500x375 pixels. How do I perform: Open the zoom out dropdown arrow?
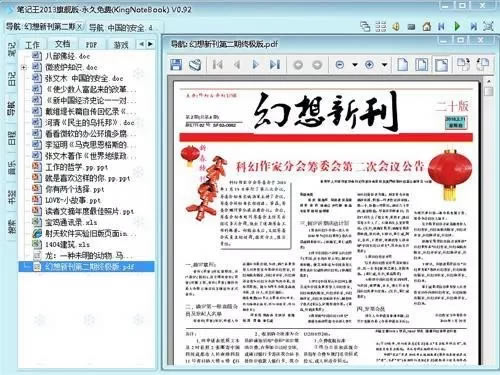355,65
